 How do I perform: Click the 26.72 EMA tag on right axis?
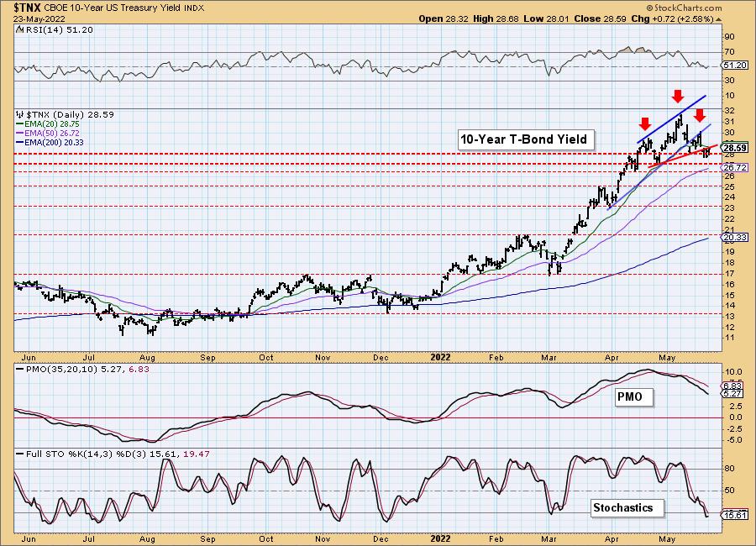pos(735,167)
